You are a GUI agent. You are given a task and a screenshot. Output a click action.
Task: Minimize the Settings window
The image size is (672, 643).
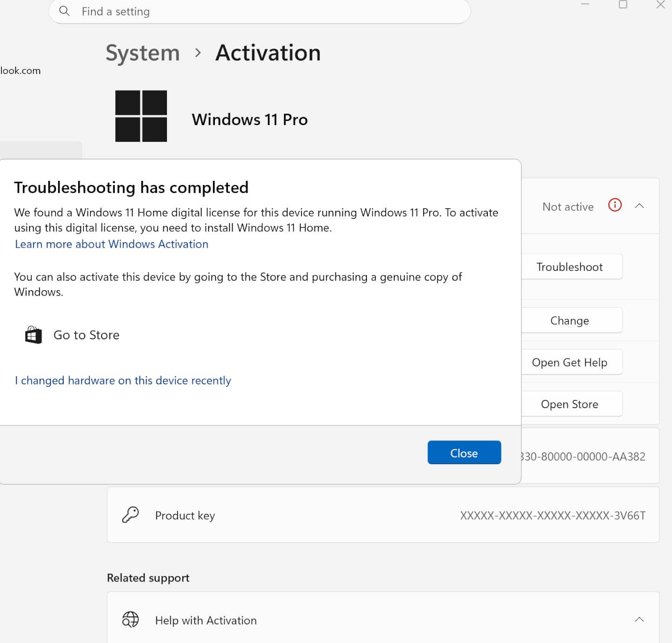586,5
